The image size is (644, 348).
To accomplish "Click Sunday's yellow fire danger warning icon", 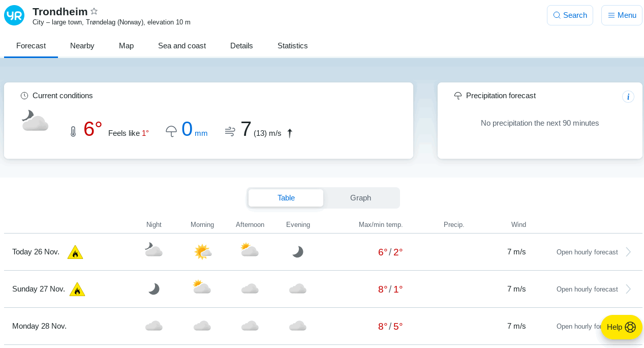I will point(77,289).
